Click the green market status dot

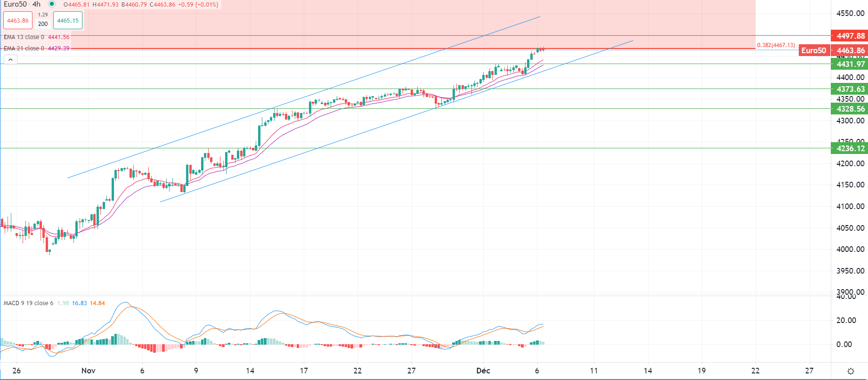coord(52,4)
